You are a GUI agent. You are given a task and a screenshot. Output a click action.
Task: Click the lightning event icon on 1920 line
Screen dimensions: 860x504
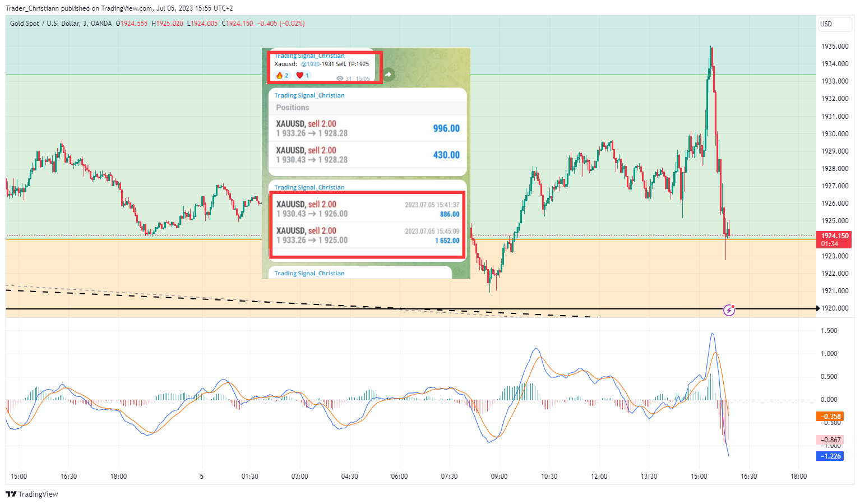729,310
